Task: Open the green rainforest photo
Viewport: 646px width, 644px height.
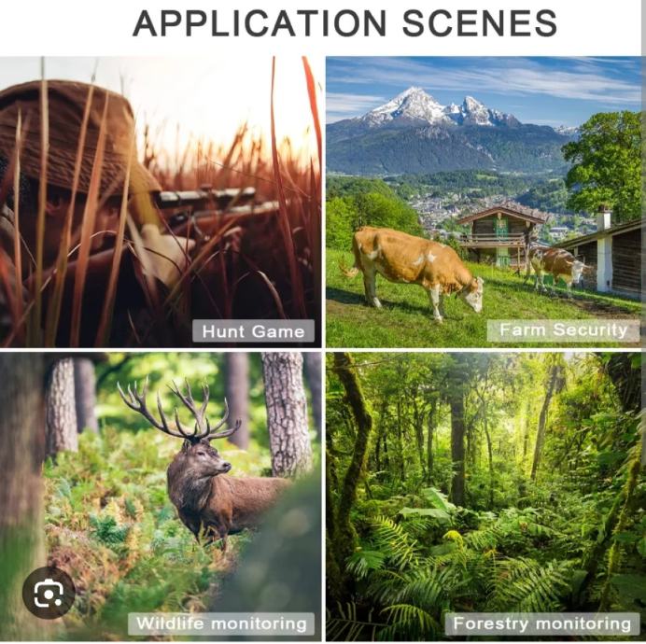Action: (x=484, y=497)
